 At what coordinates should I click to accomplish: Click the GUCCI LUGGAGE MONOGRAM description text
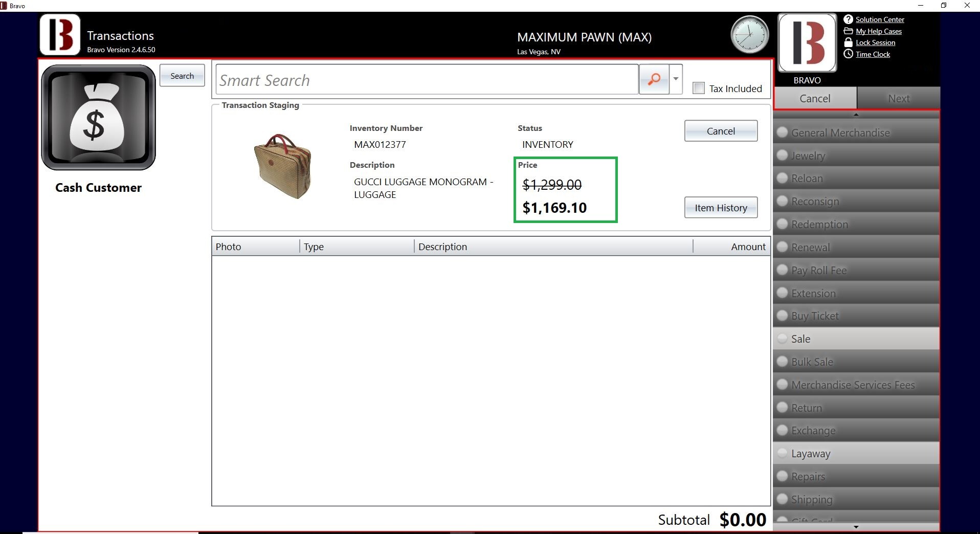(424, 188)
